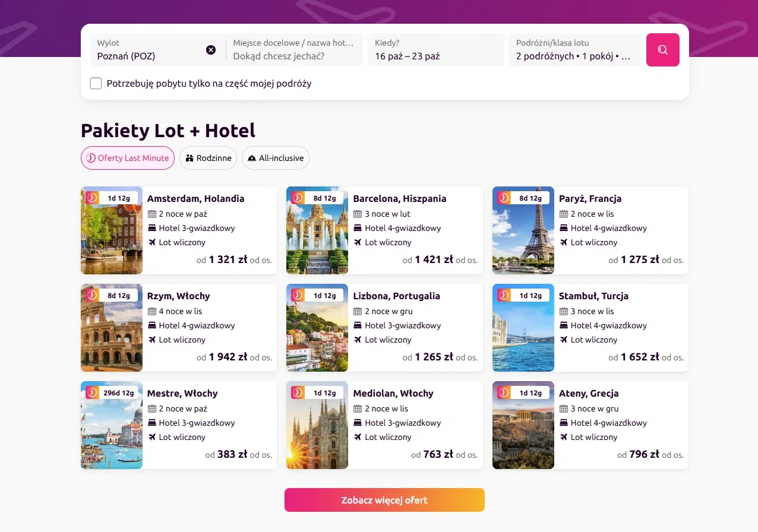This screenshot has height=532, width=758.
Task: Click the 1 321 zł Amsterdam price
Action: pos(228,259)
